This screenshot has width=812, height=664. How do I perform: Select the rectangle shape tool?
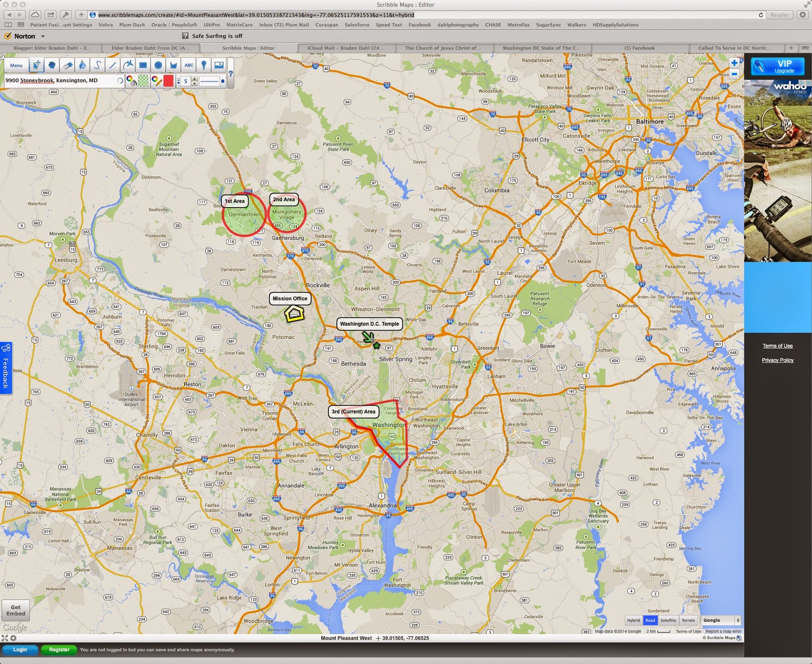[143, 65]
